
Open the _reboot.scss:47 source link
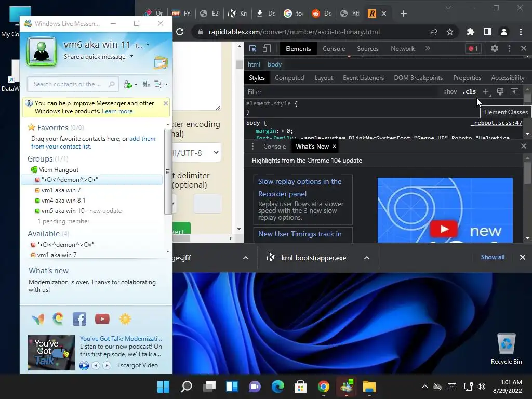point(496,123)
